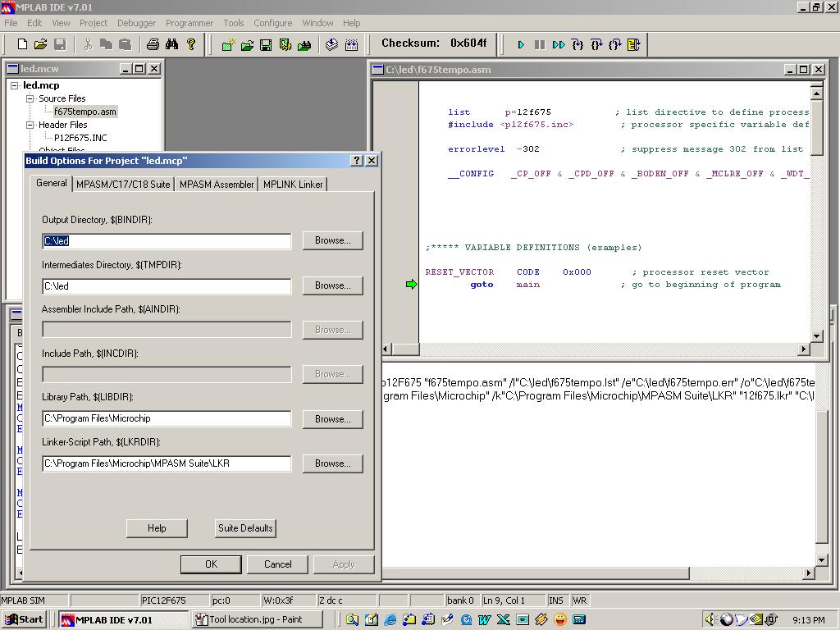Browse for the Output Directory
The width and height of the screenshot is (840, 630).
(x=332, y=240)
